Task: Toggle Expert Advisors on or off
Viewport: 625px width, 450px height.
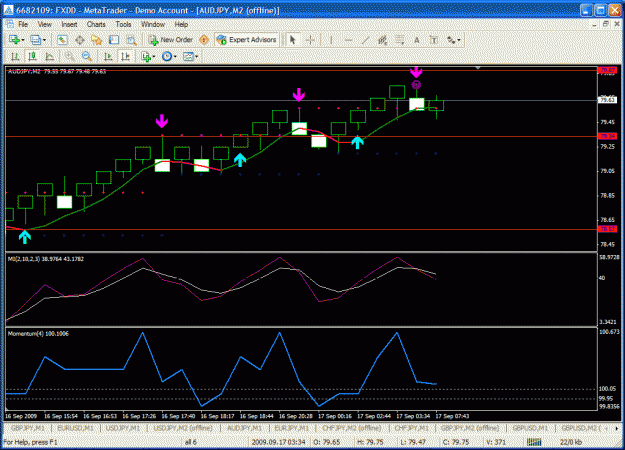Action: point(246,40)
